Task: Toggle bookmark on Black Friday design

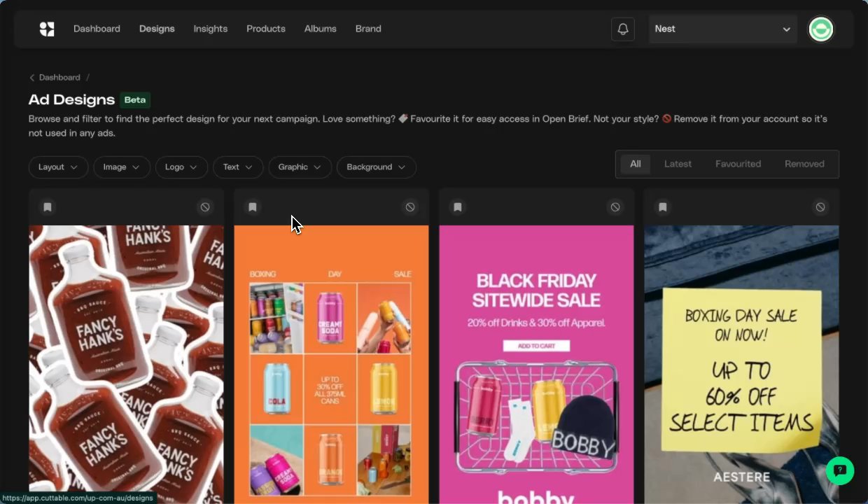Action: click(458, 207)
